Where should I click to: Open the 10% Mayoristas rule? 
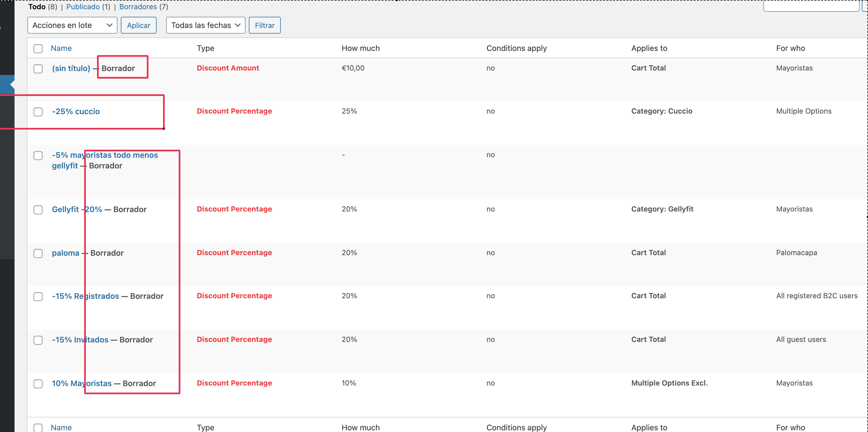pos(82,383)
